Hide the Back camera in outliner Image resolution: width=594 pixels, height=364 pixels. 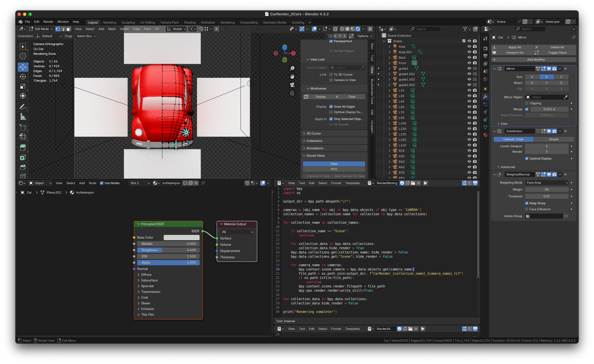pos(469,57)
